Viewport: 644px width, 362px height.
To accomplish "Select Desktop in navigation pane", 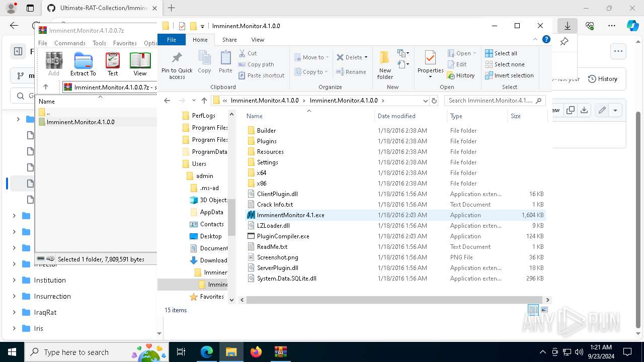I will point(206,236).
